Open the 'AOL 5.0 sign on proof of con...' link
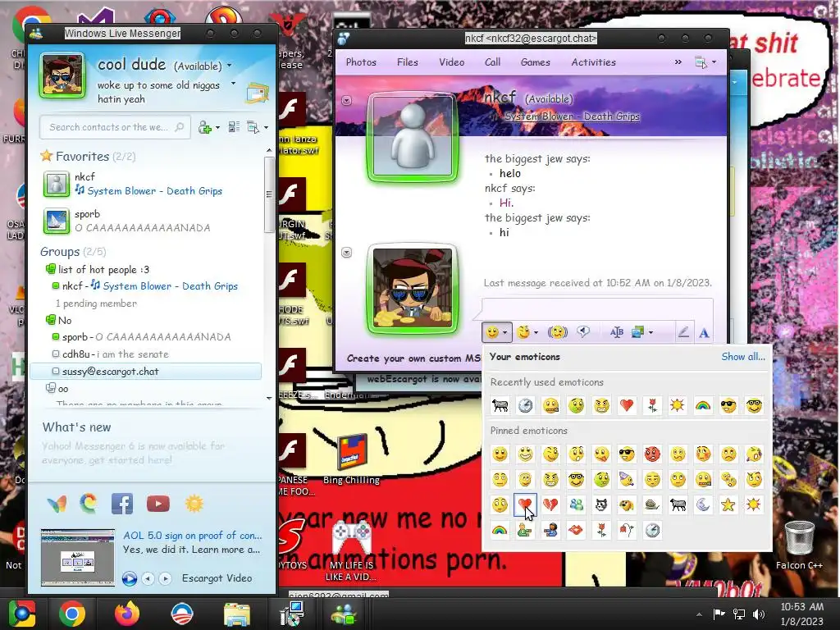 (192, 535)
